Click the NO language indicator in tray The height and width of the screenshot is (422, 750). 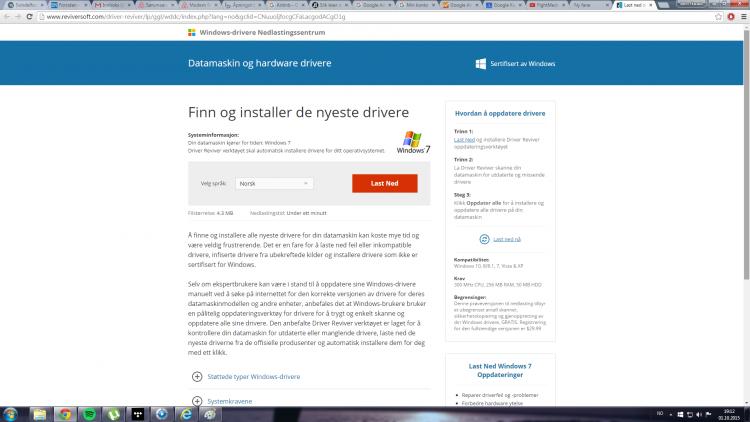point(660,413)
